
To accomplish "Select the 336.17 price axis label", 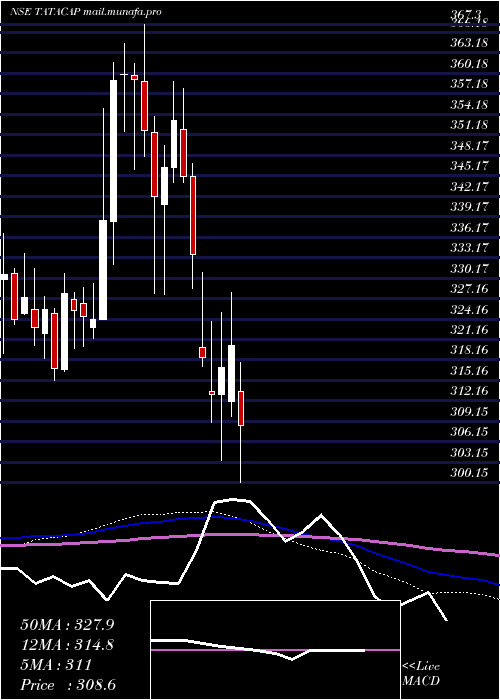I will coord(469,228).
